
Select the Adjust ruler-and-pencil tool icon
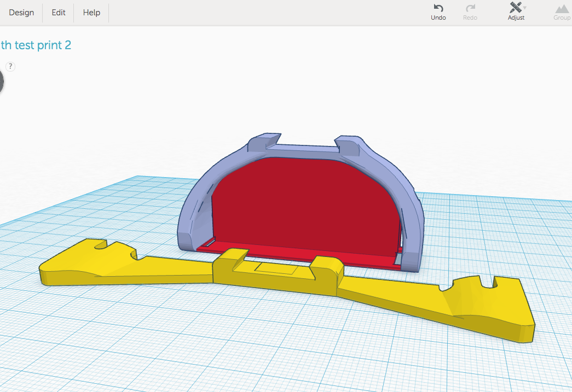[515, 8]
